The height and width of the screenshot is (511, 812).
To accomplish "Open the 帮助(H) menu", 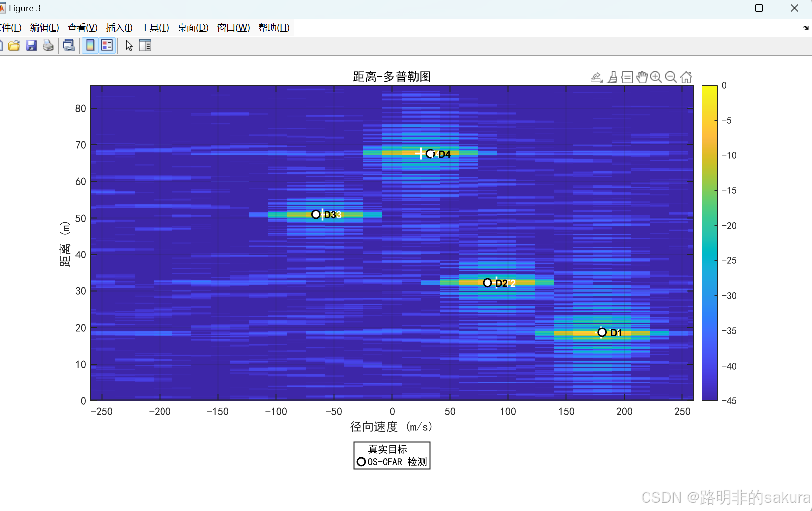I will click(274, 28).
